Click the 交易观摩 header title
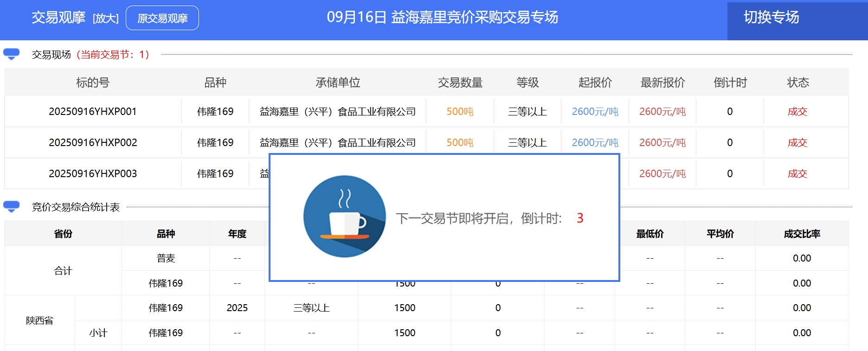The width and height of the screenshot is (868, 351). click(x=58, y=18)
